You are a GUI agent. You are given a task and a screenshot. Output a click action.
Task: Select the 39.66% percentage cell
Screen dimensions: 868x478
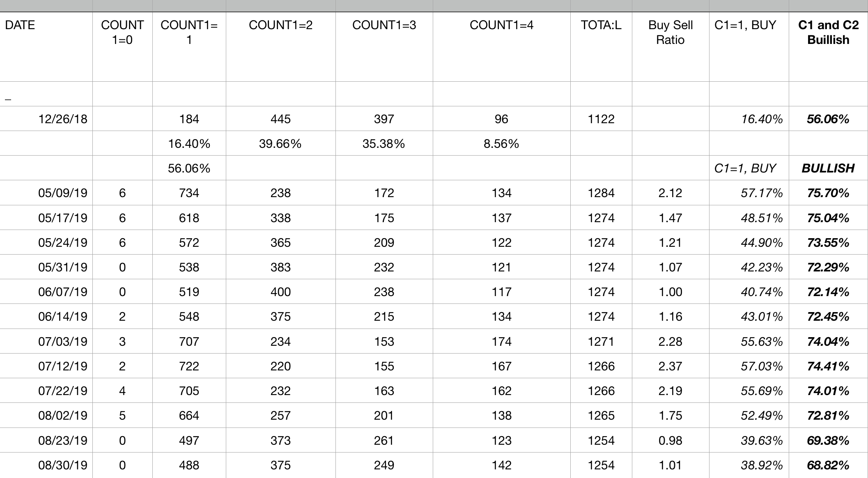pos(280,144)
